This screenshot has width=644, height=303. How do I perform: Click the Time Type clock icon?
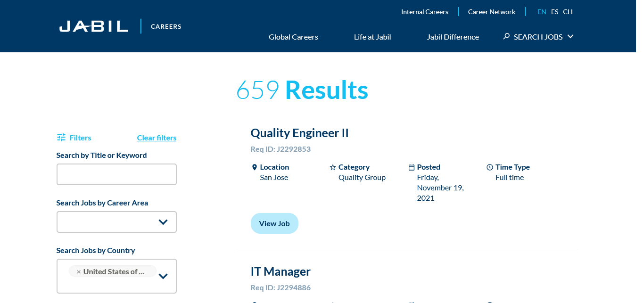click(489, 167)
